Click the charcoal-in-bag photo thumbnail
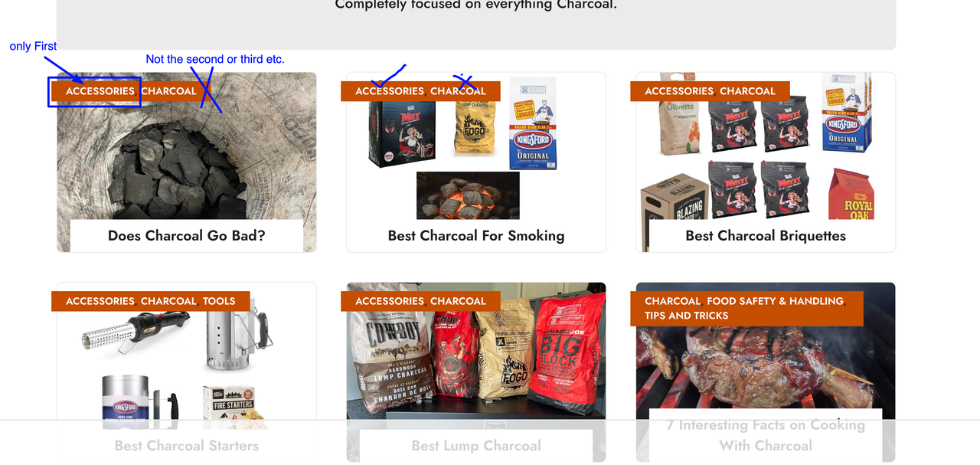Image resolution: width=980 pixels, height=465 pixels. click(187, 162)
